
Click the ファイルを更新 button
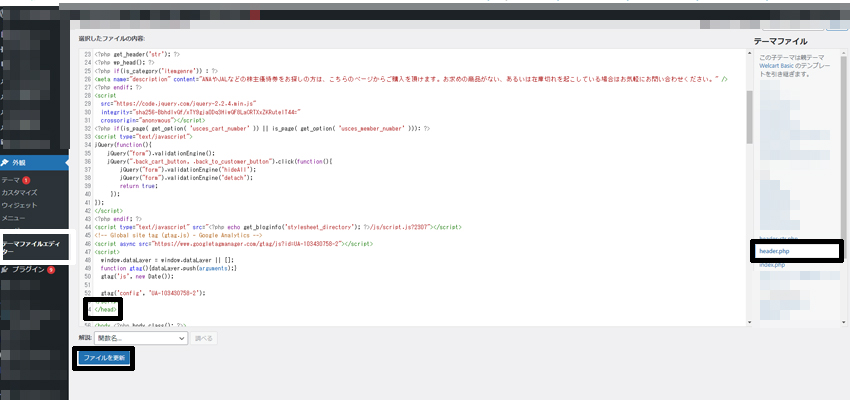pyautogui.click(x=104, y=358)
